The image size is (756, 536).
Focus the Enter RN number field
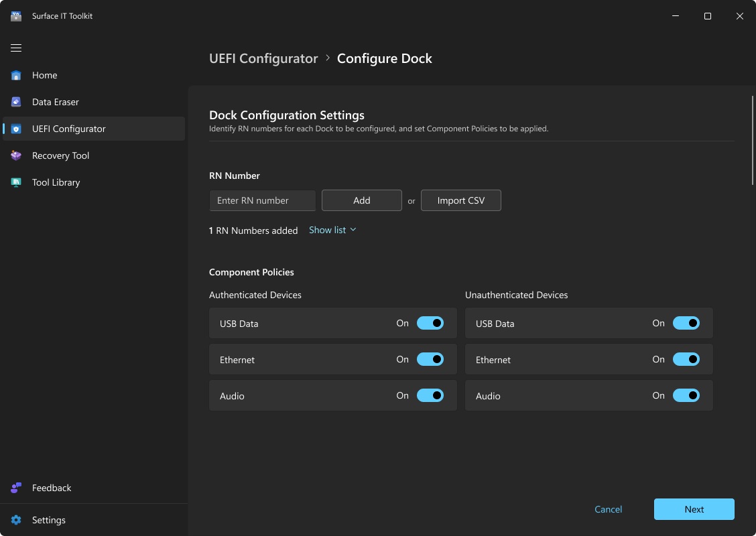(x=262, y=200)
